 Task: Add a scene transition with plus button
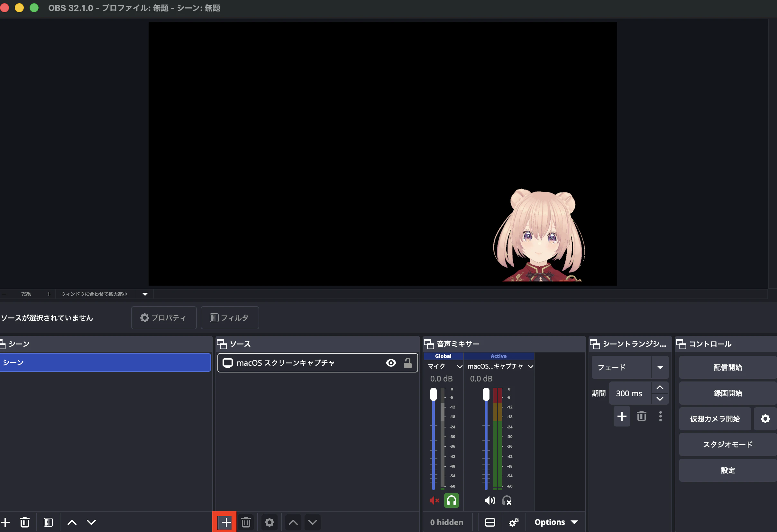click(622, 416)
